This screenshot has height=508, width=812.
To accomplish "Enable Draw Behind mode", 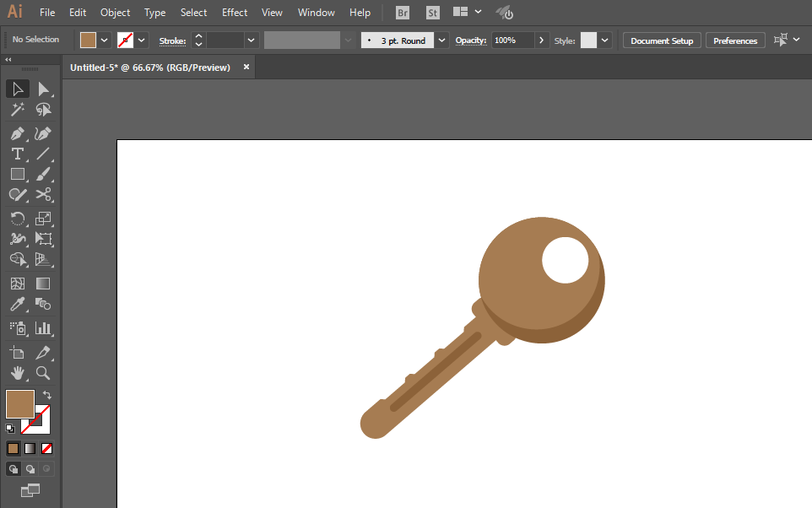I will [x=30, y=468].
